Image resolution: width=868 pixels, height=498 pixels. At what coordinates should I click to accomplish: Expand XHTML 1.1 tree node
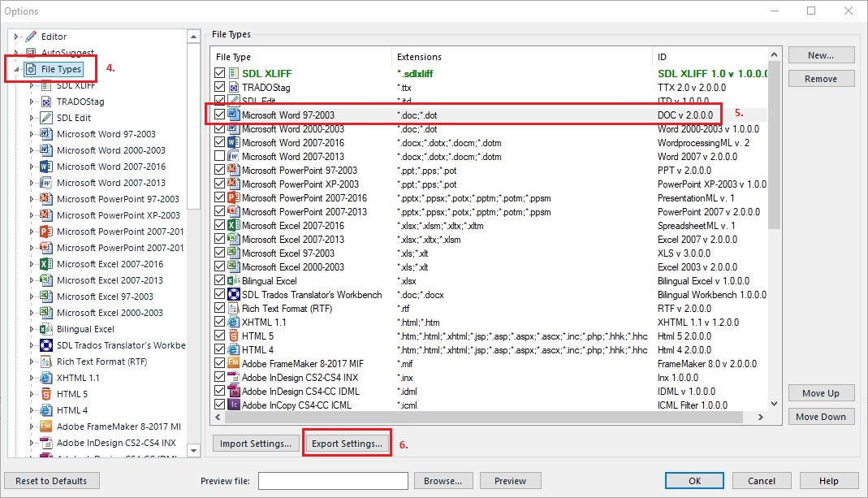point(32,378)
